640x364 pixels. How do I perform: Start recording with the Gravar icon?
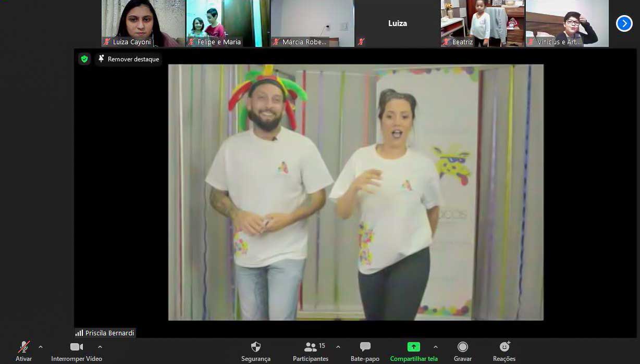(x=462, y=347)
